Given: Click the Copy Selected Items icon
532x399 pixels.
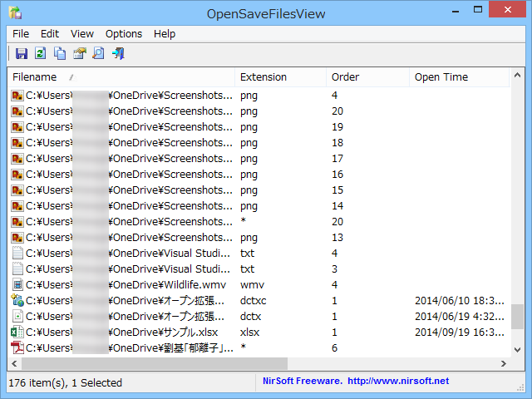Looking at the screenshot, I should coord(60,53).
